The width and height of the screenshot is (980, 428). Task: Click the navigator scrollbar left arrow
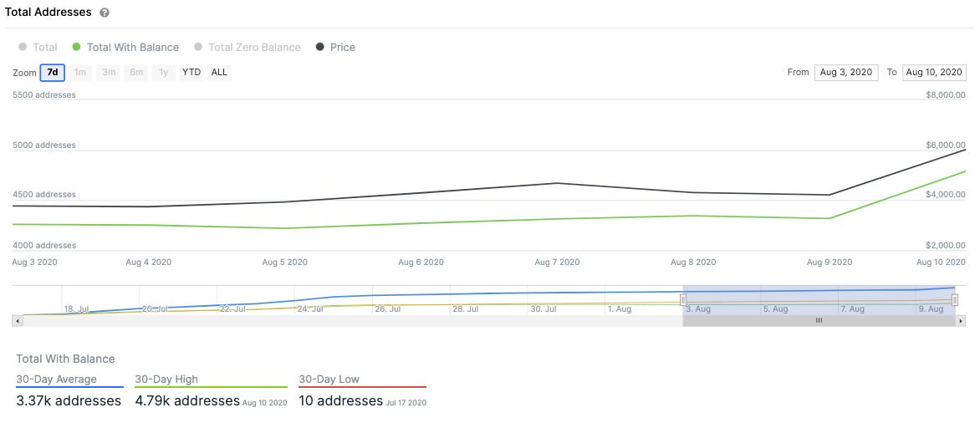pyautogui.click(x=18, y=320)
